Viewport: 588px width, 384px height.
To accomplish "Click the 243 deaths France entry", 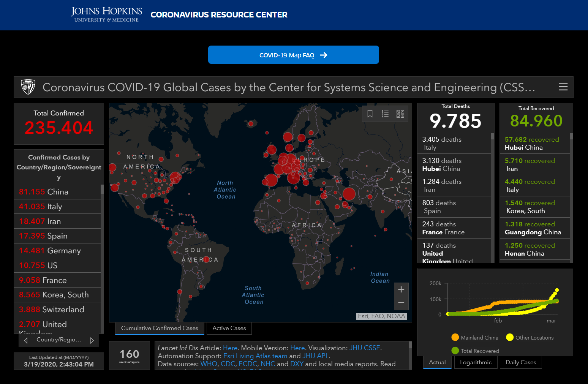I will [x=454, y=228].
